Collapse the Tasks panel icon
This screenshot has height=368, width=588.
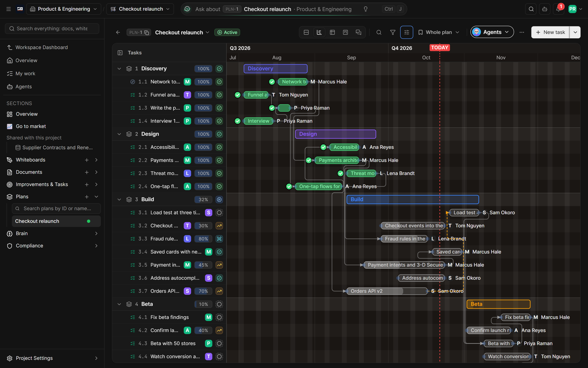coord(120,53)
